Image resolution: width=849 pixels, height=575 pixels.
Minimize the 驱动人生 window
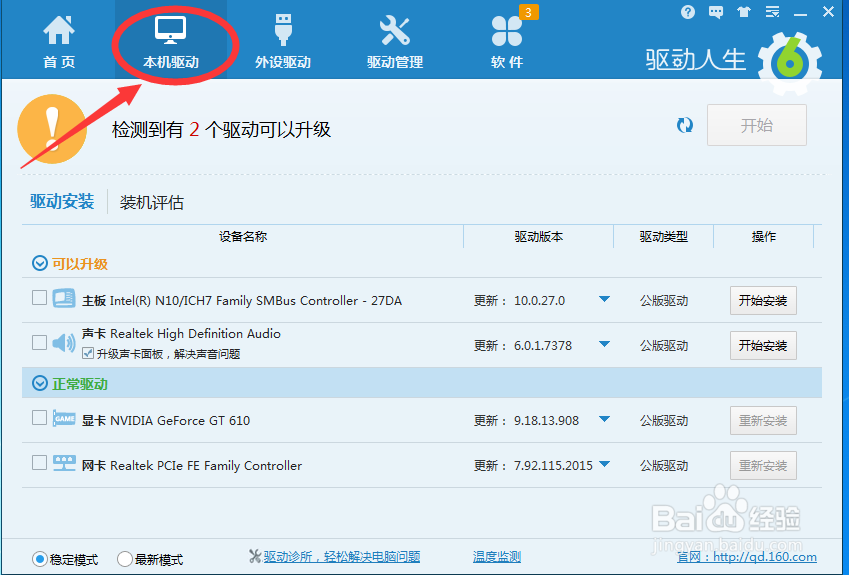(800, 12)
